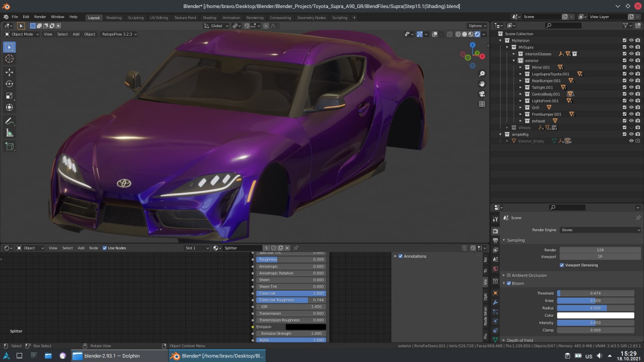The width and height of the screenshot is (644, 362).
Task: Open the Global transform orientation dropdown
Action: (216, 26)
